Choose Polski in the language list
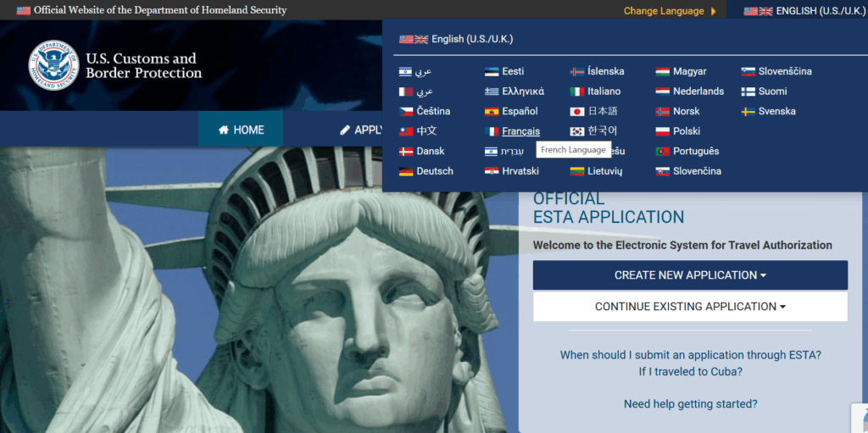Viewport: 868px width, 433px height. (687, 131)
